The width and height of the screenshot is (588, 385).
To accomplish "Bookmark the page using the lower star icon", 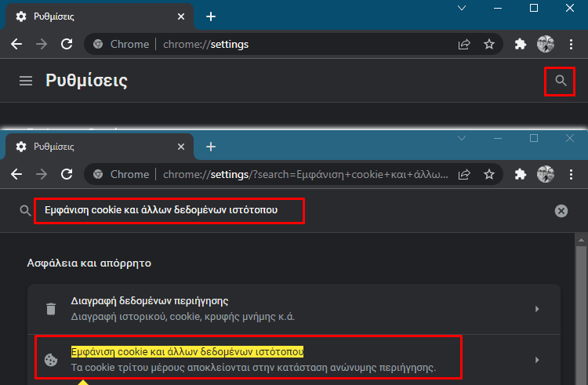I will pyautogui.click(x=489, y=174).
